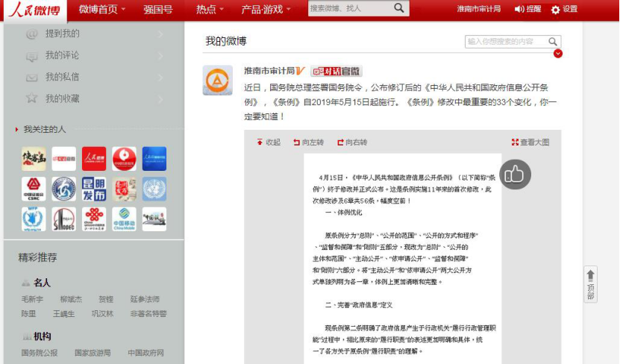The width and height of the screenshot is (620, 364).
Task: Rotate the image right (向右转)
Action: click(351, 142)
